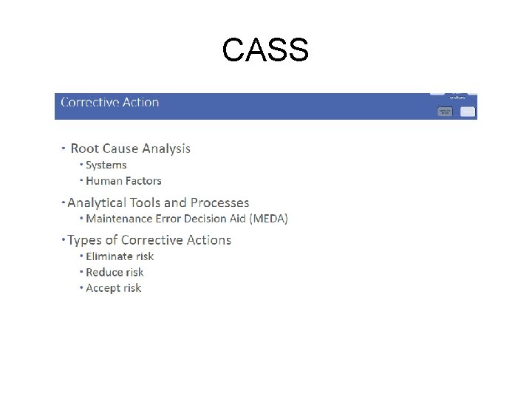The width and height of the screenshot is (532, 399).
Task: Click the small text label in banner corner
Action: click(x=458, y=97)
